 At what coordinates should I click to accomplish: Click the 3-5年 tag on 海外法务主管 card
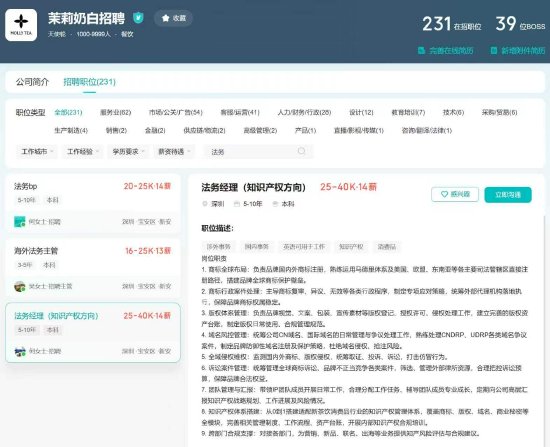coord(25,265)
